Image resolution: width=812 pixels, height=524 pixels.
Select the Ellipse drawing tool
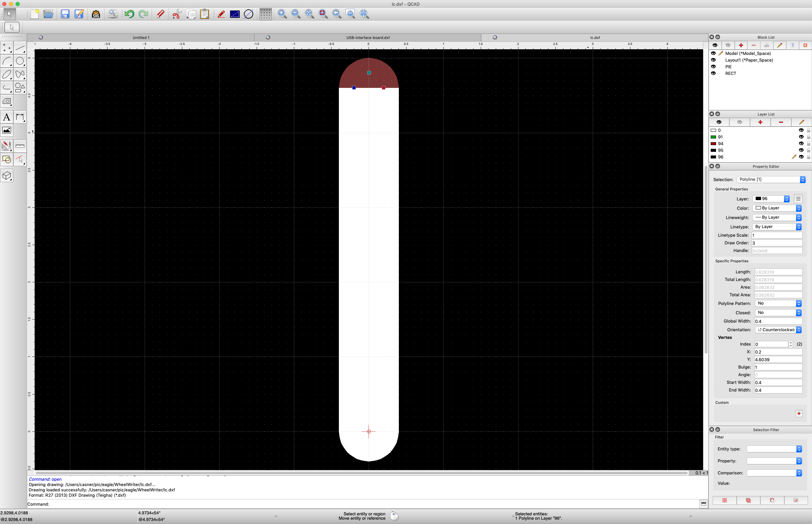click(7, 75)
